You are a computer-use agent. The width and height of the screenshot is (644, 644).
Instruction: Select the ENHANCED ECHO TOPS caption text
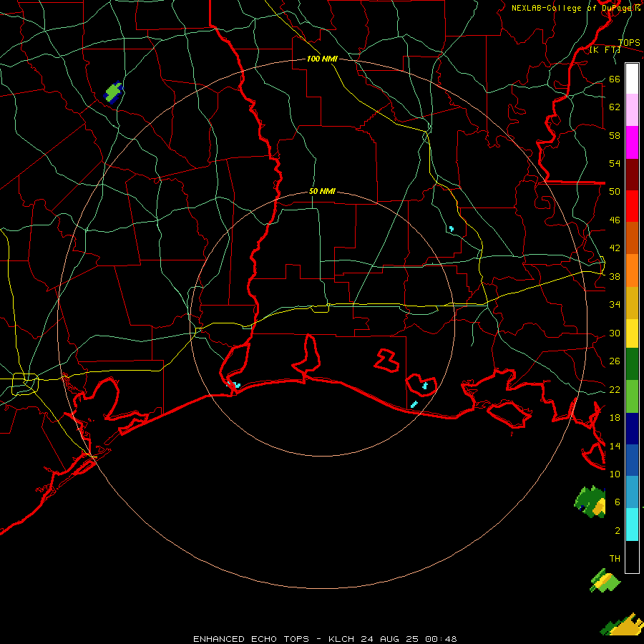pos(250,639)
